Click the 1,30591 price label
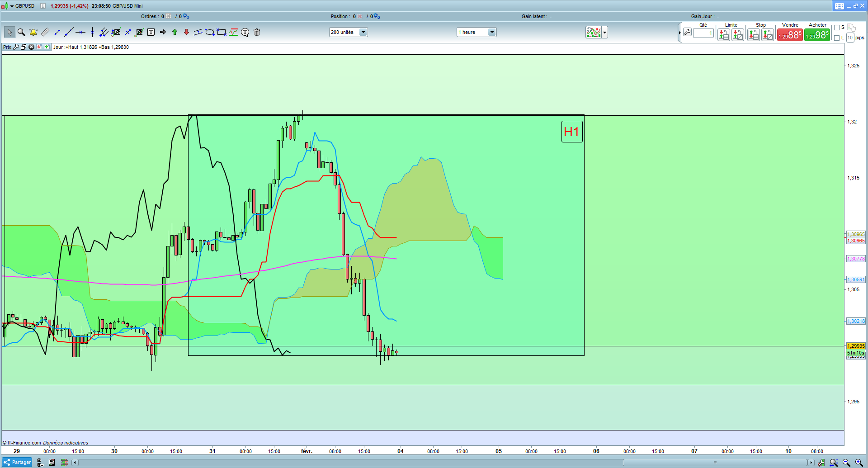 click(856, 279)
